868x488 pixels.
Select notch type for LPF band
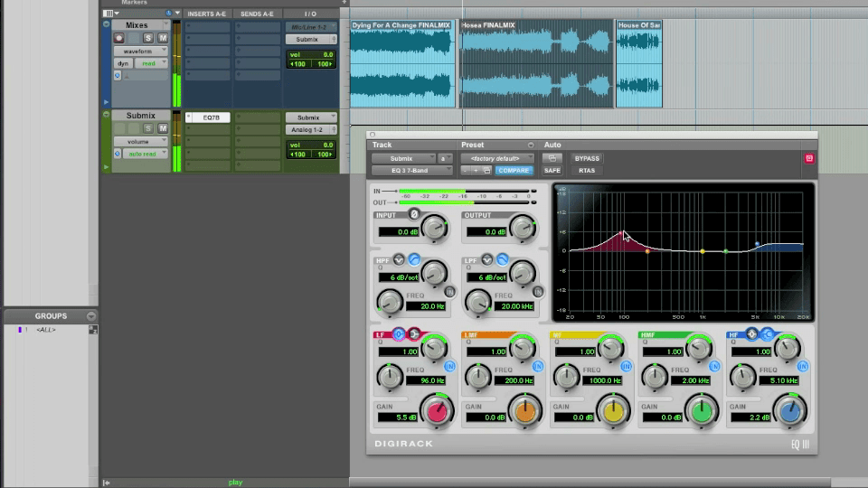[x=486, y=259]
